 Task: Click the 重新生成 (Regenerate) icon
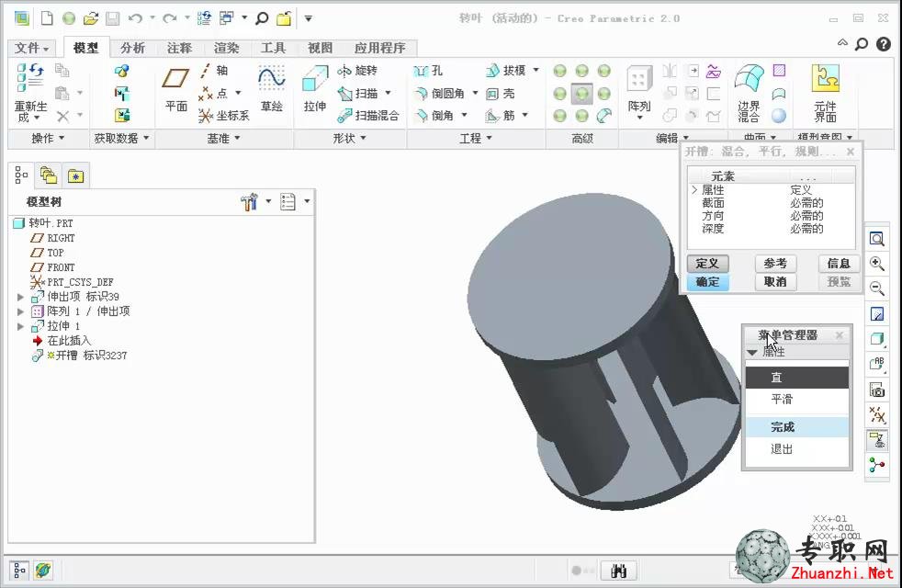click(30, 78)
